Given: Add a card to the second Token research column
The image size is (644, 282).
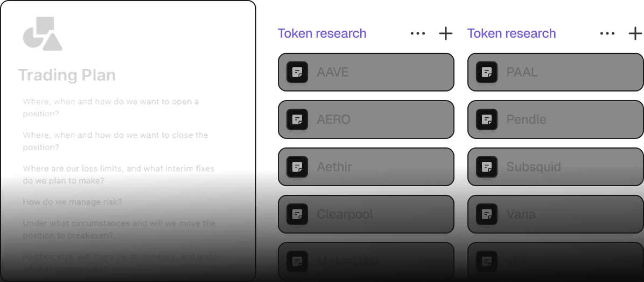Looking at the screenshot, I should pos(635,33).
